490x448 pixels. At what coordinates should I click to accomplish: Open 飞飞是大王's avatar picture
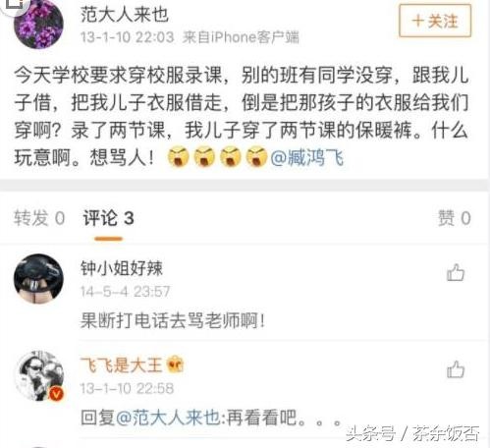click(38, 375)
